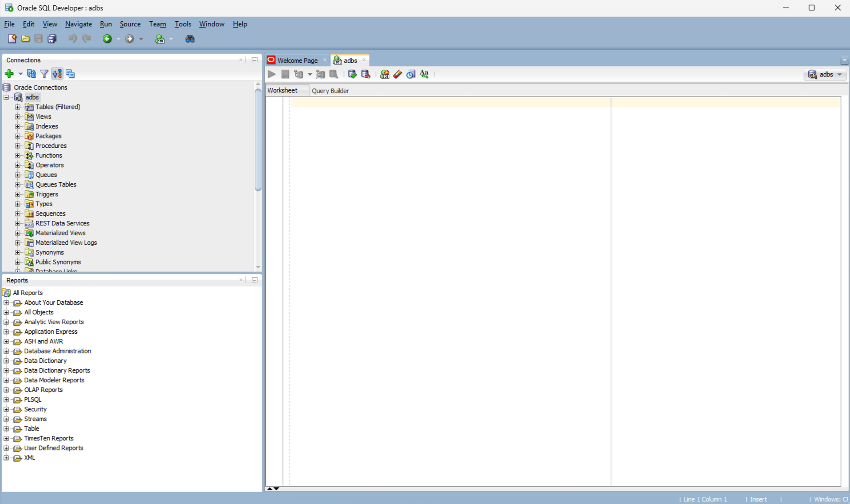The image size is (850, 504).
Task: Open the tab list dropdown at far right
Action: coord(844,60)
